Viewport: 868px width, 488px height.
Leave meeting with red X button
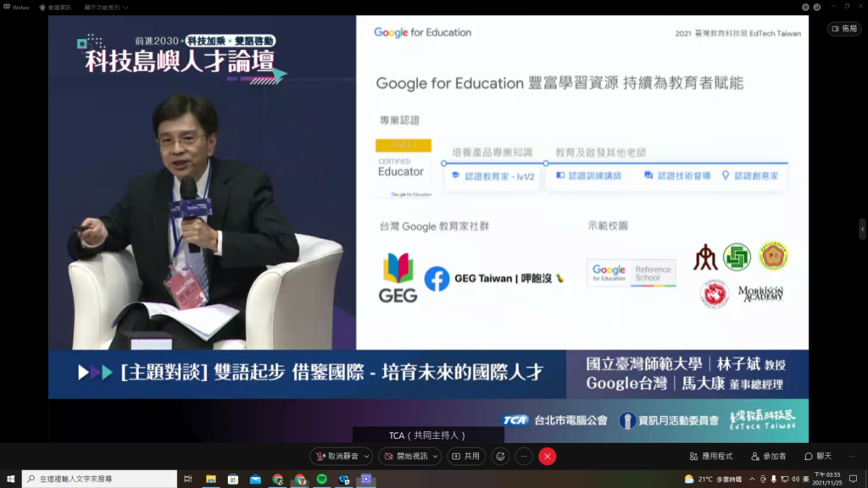click(x=548, y=457)
